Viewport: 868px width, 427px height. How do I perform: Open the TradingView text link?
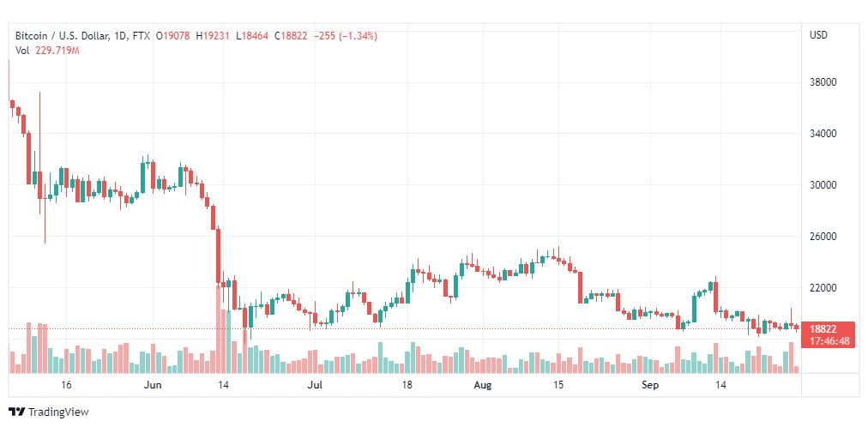tap(58, 412)
